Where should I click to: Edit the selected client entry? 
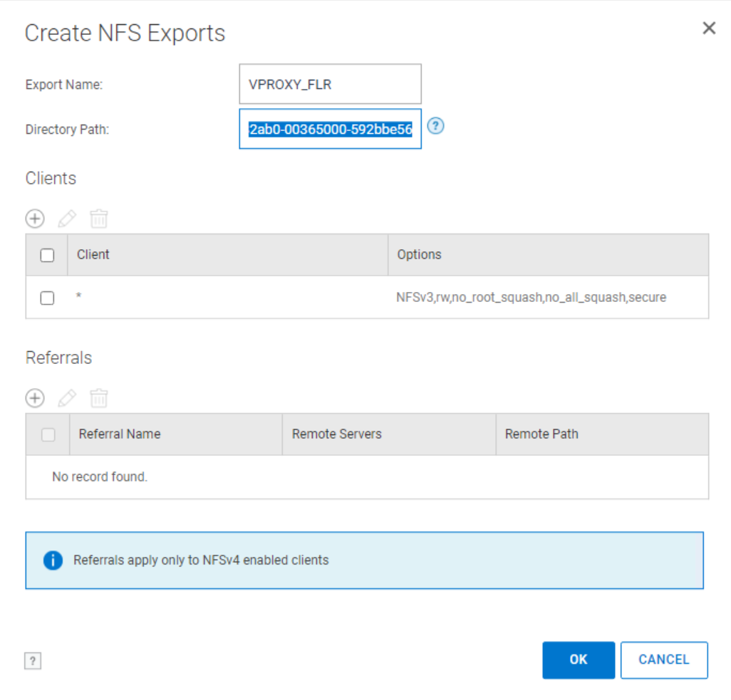[x=66, y=219]
